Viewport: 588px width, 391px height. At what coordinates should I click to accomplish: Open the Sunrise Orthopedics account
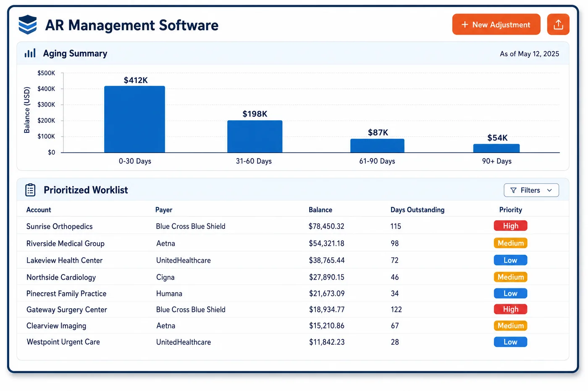(60, 226)
